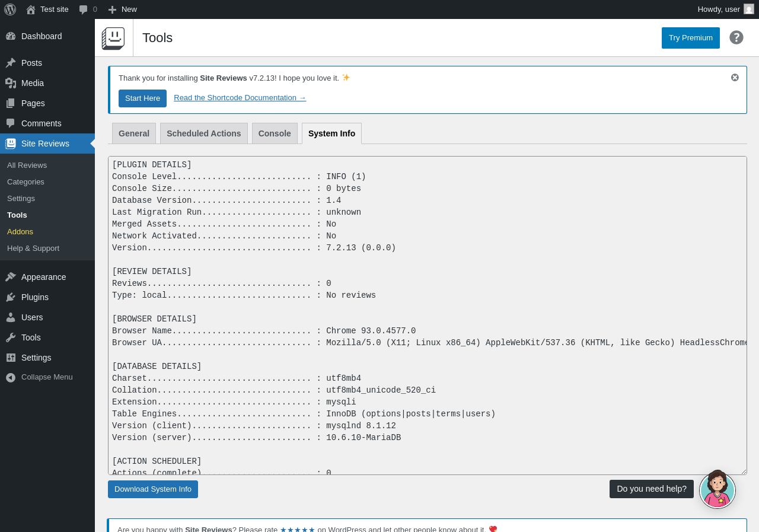Screen dimensions: 759x532
Task: Click the Pages icon in sidebar
Action: (x=11, y=103)
